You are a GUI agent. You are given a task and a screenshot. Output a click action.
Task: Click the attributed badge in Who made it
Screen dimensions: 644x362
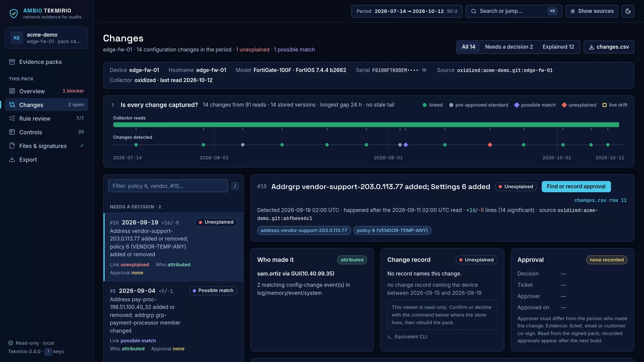(x=352, y=260)
